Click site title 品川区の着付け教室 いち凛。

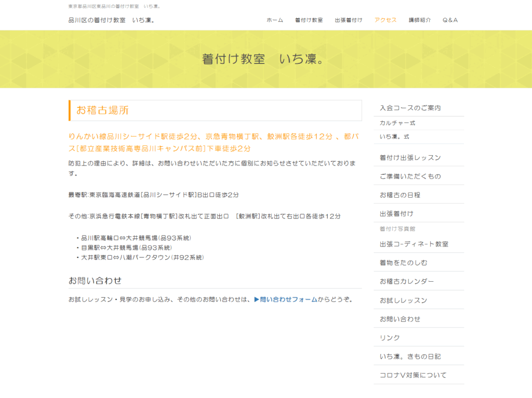(x=112, y=20)
